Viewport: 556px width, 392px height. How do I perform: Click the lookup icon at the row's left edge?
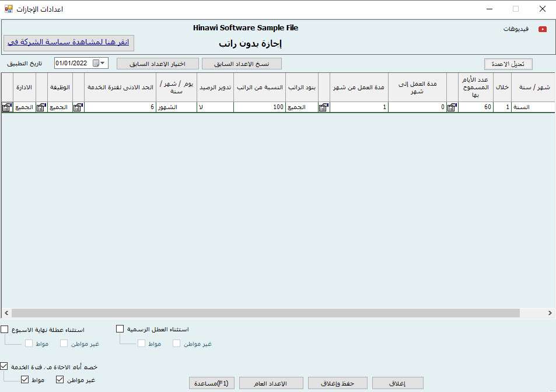click(7, 107)
